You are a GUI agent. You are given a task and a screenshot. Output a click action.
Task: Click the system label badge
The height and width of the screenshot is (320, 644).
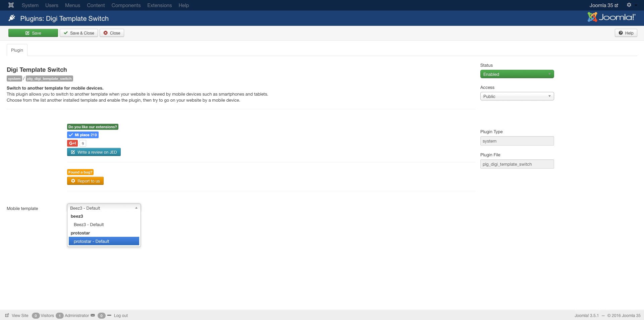click(14, 78)
